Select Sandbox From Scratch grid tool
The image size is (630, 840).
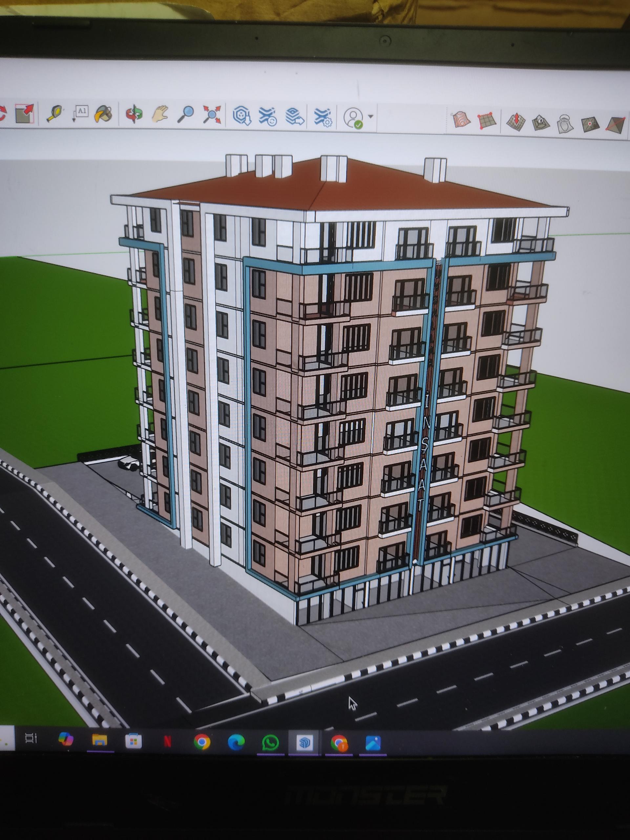point(487,121)
